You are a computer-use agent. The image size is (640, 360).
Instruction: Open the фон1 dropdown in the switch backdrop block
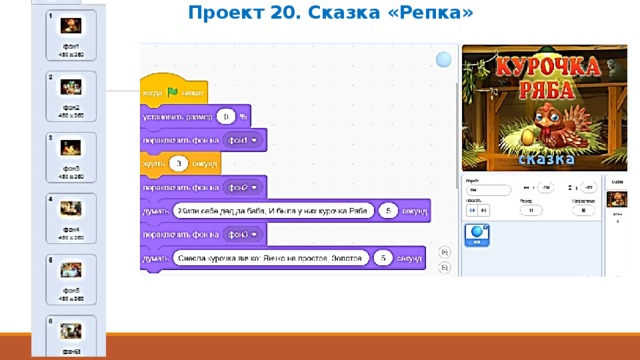coord(242,140)
